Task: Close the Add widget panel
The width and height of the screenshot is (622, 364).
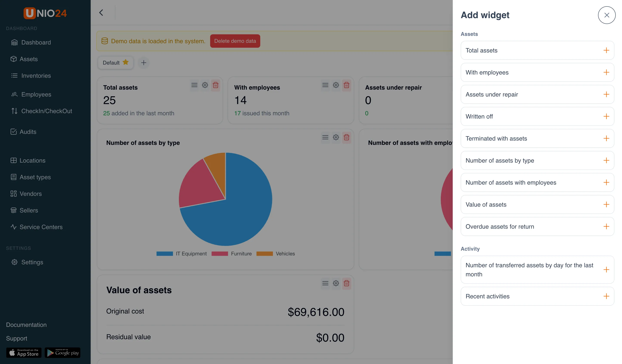Action: click(606, 15)
